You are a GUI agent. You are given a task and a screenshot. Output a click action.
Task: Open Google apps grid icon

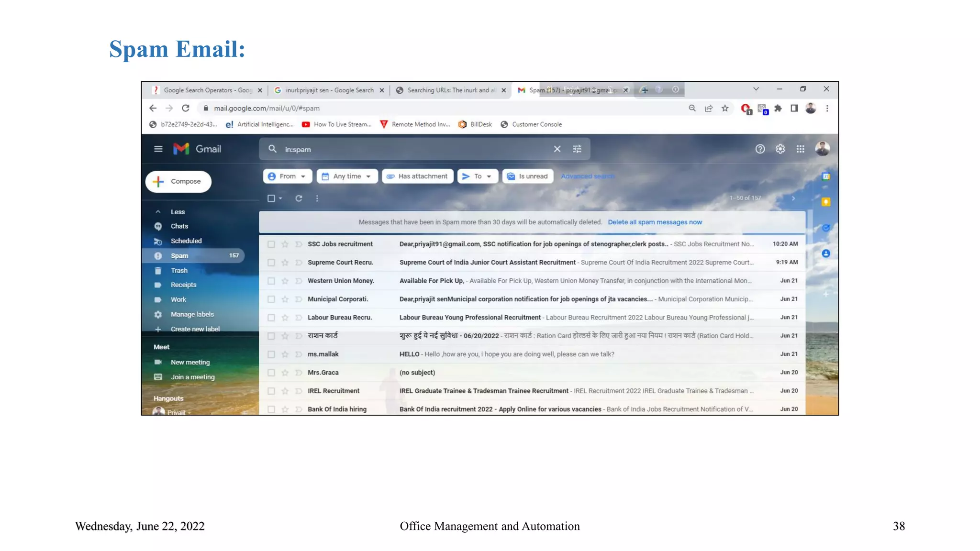click(800, 149)
